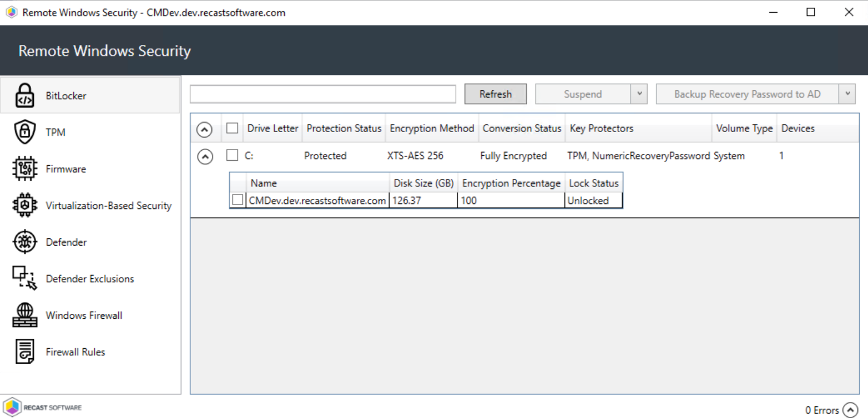Open the Suspend dropdown arrow
868x418 pixels.
(x=639, y=94)
